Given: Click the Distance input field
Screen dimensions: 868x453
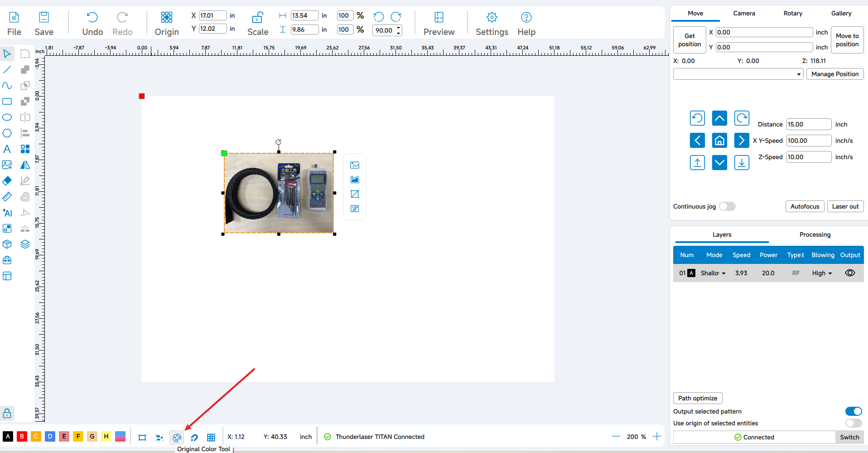Looking at the screenshot, I should 809,124.
